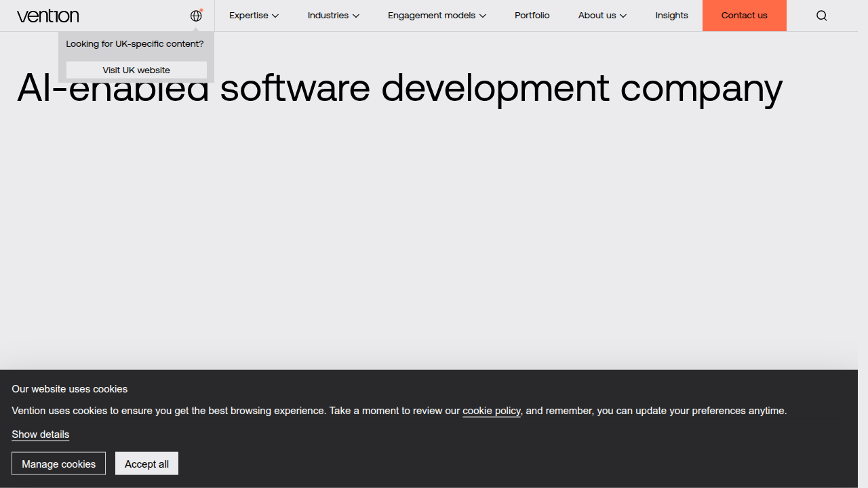The width and height of the screenshot is (868, 488).
Task: Click Visit UK website button
Action: (136, 70)
